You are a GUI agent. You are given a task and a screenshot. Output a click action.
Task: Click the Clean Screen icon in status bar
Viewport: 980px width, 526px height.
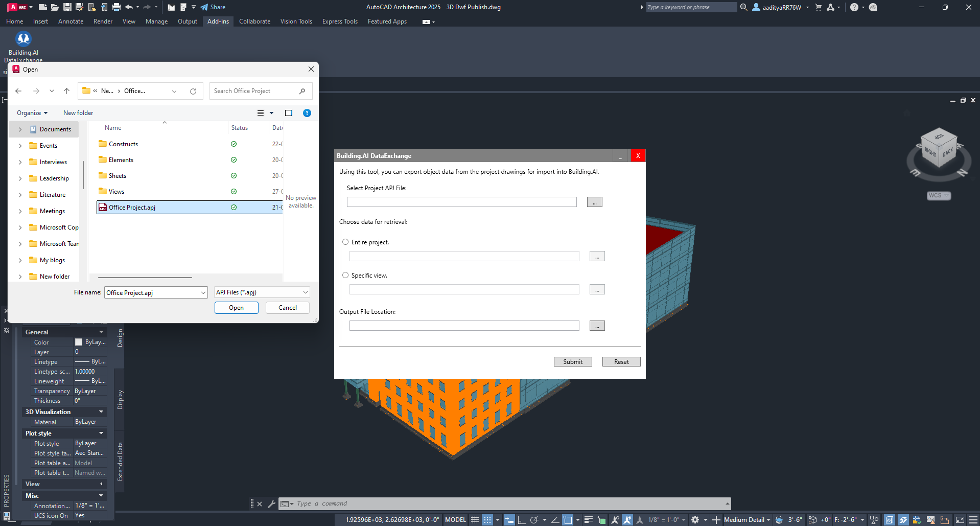pos(960,520)
